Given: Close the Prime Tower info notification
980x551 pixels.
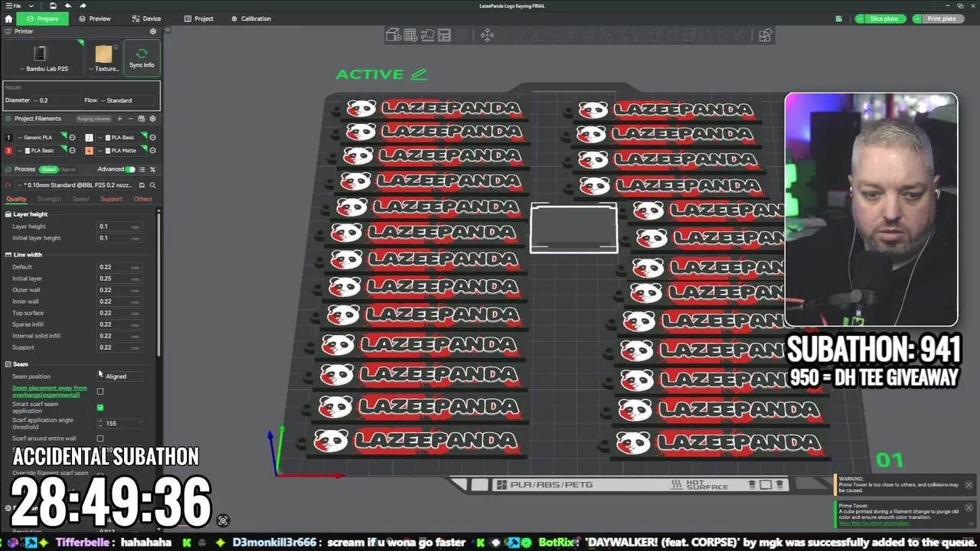Looking at the screenshot, I should pos(969,507).
